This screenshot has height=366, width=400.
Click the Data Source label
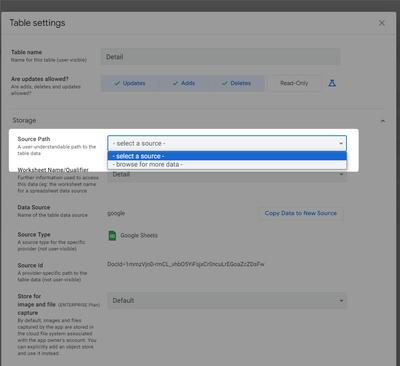coord(34,207)
